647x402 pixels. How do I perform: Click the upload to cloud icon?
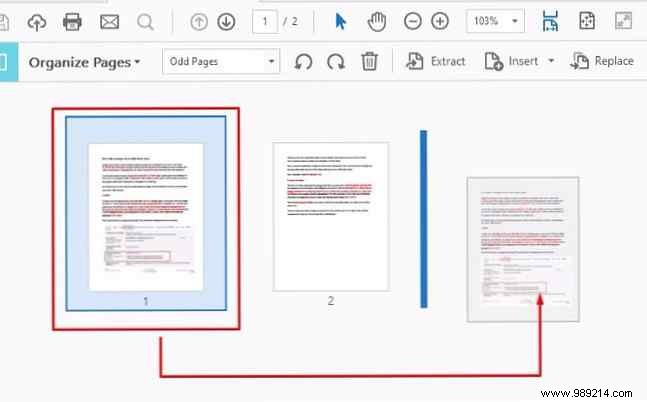37,22
